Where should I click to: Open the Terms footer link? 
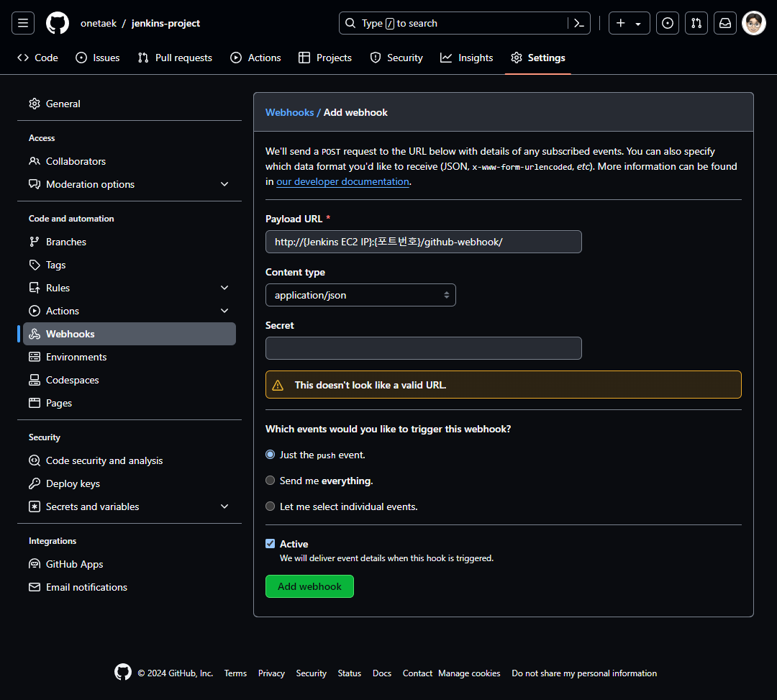(235, 673)
